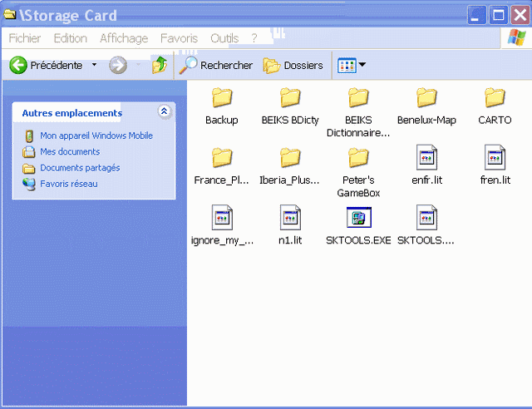Click the Rechercher search button
This screenshot has width=532, height=409.
(217, 65)
